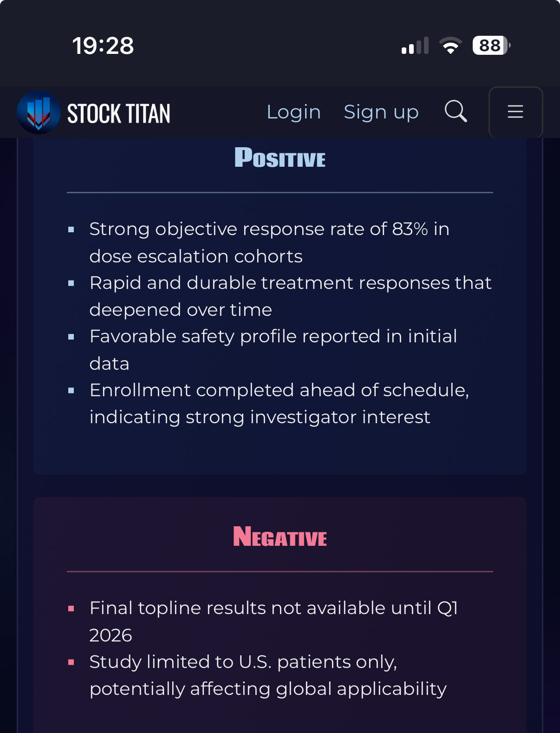Click the enrollment completed ahead of schedule bullet
The height and width of the screenshot is (733, 560).
[279, 404]
